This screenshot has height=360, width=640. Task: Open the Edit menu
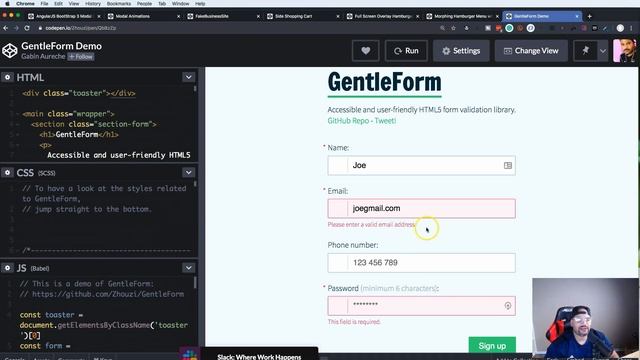point(58,4)
